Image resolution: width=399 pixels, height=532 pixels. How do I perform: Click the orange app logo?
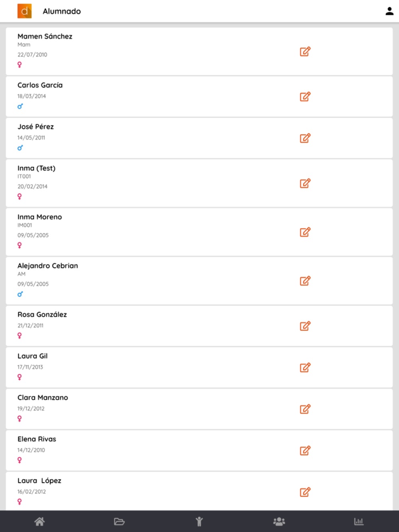pos(24,11)
